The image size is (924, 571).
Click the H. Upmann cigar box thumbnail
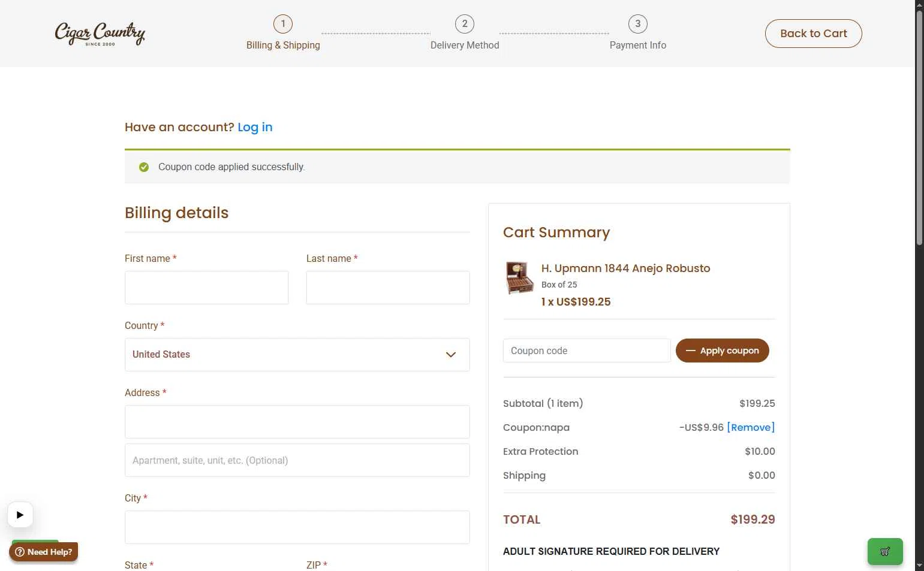(519, 278)
